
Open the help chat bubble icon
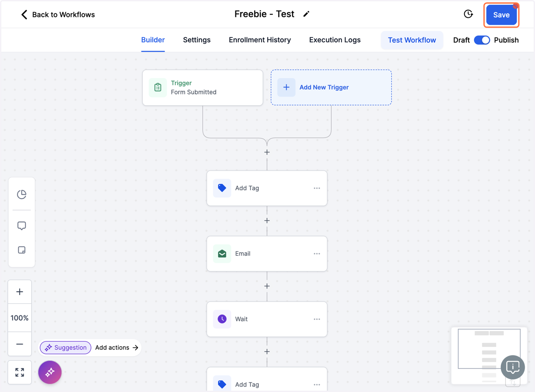513,367
